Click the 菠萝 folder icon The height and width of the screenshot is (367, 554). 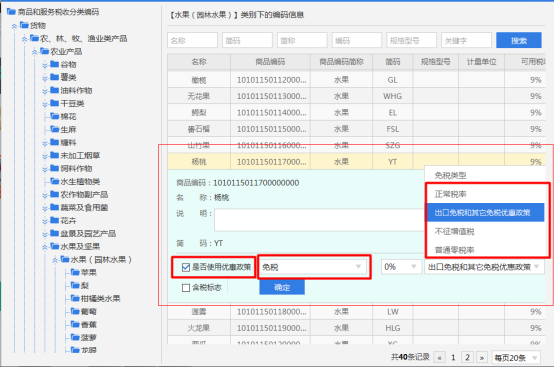coord(75,337)
